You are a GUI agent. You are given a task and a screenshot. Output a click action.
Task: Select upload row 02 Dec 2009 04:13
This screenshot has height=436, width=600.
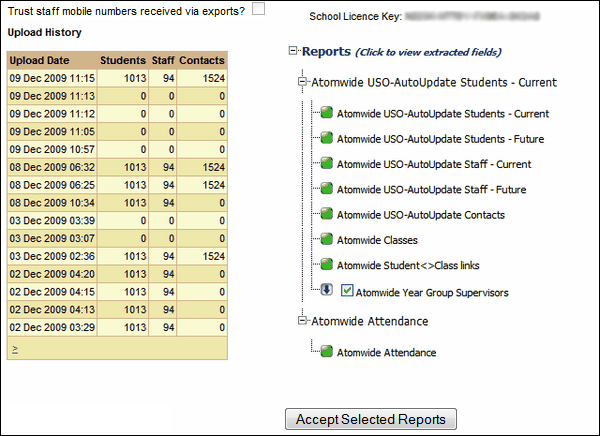point(117,309)
